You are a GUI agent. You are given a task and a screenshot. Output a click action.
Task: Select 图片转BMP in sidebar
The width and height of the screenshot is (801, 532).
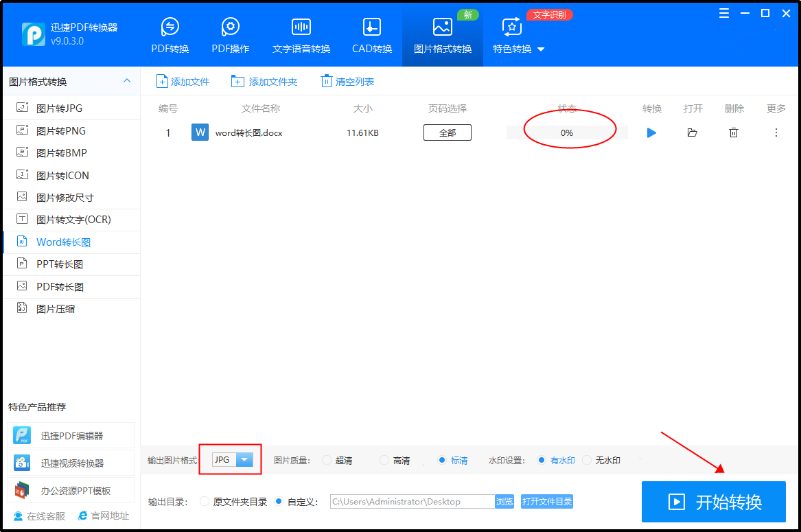tap(71, 153)
